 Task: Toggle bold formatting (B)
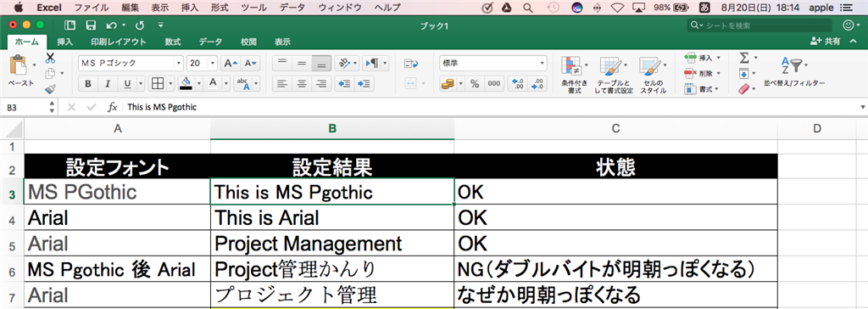(x=88, y=84)
